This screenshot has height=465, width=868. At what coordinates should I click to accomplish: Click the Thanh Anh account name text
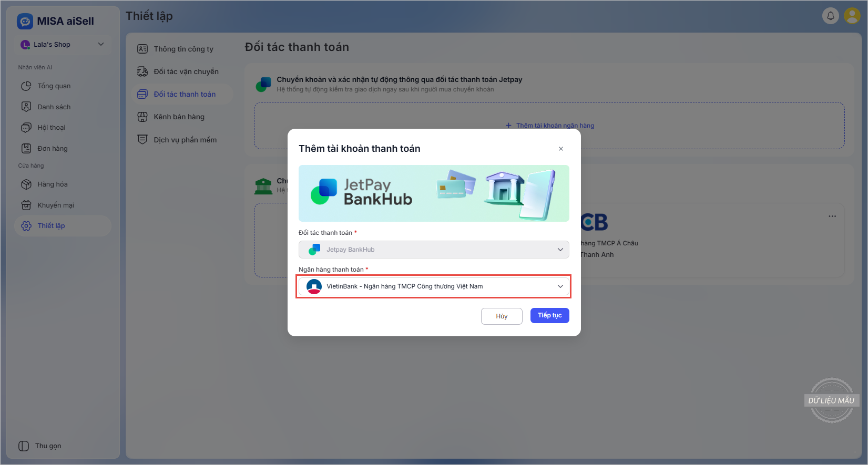click(x=597, y=255)
